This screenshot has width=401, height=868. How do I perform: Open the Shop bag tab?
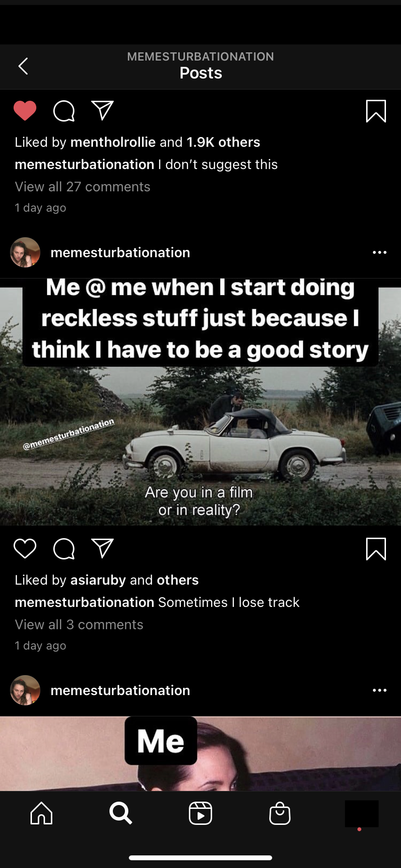280,813
